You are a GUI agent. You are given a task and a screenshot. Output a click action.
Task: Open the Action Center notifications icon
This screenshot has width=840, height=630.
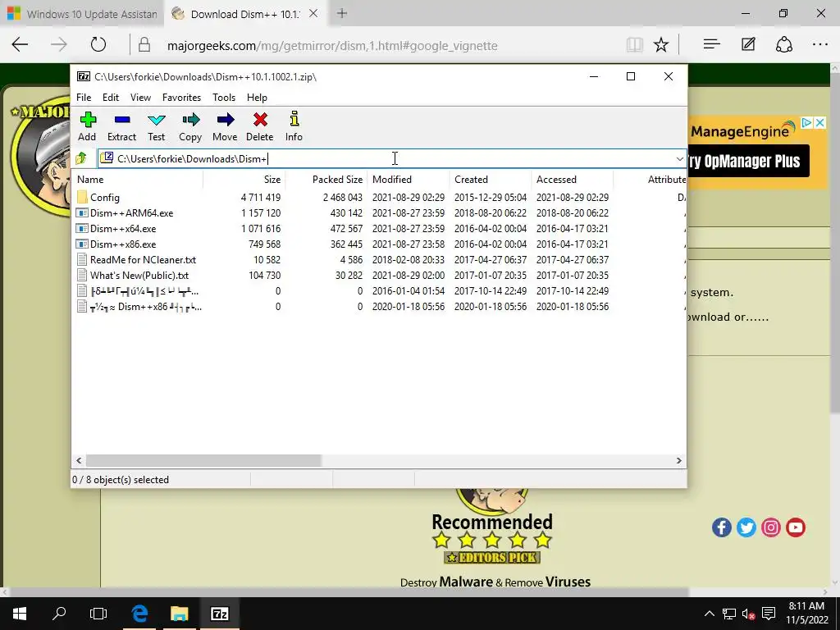[769, 614]
